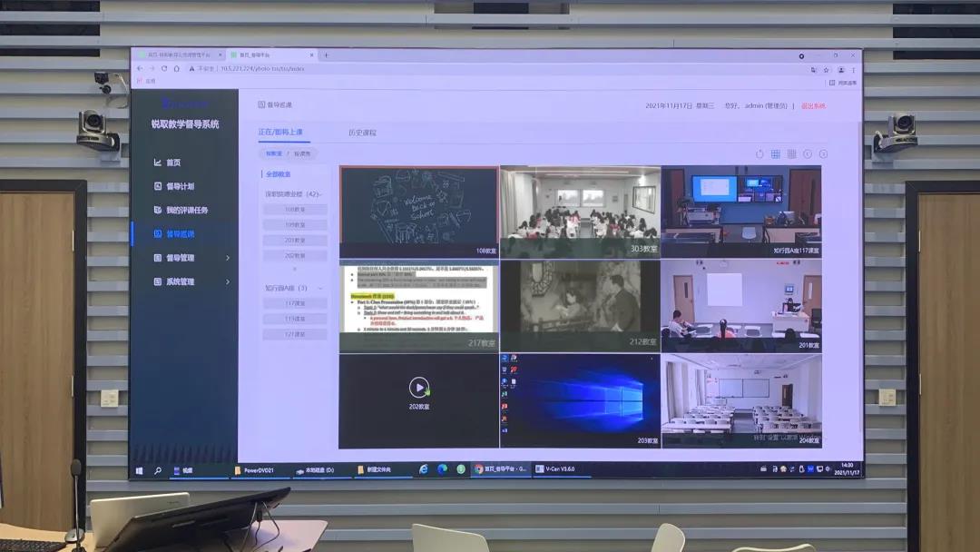Bookmark this page with the star icon
The height and width of the screenshot is (552, 980).
(x=826, y=70)
